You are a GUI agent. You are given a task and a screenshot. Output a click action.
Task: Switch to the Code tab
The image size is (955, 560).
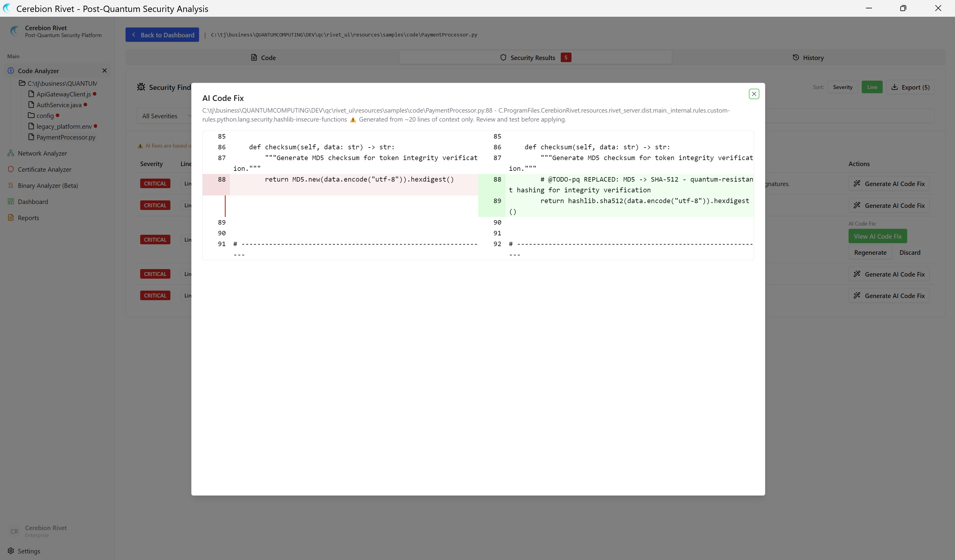pyautogui.click(x=263, y=58)
